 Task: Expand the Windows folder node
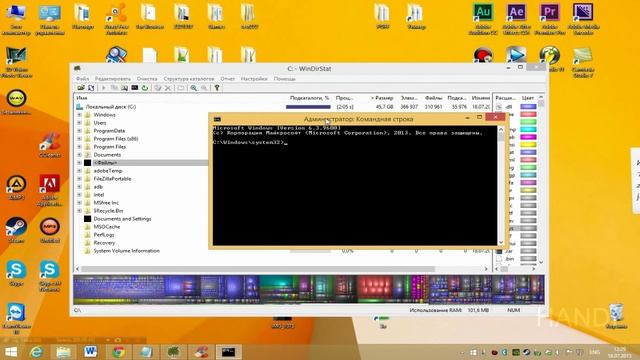79,115
